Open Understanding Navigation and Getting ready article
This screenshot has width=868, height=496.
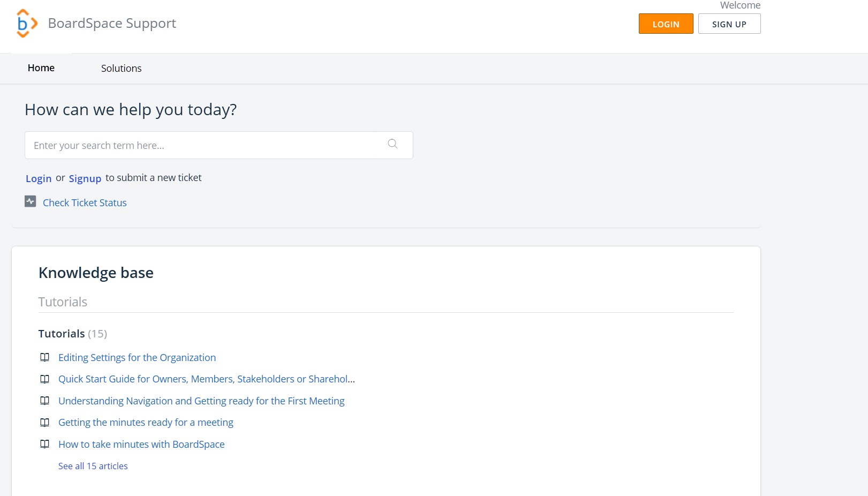coord(201,401)
